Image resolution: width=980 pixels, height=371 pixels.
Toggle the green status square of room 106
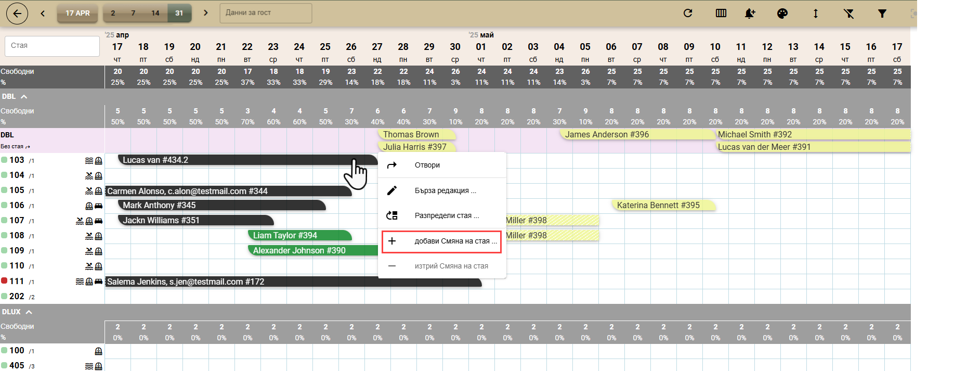(x=4, y=205)
